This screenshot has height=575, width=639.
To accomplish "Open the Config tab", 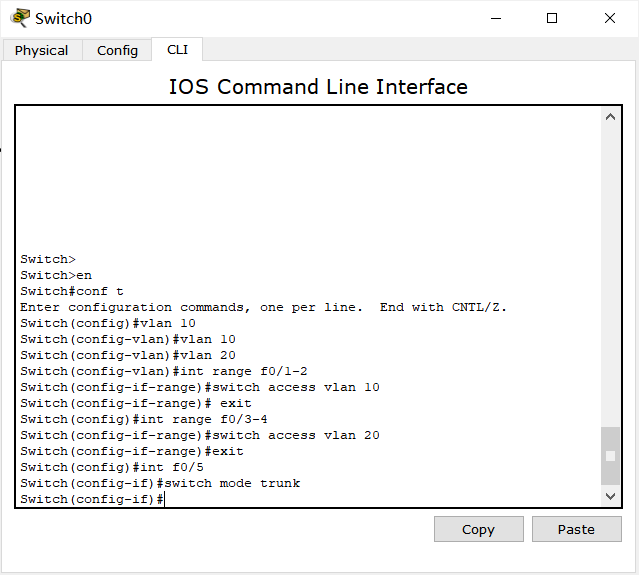I will [x=117, y=50].
